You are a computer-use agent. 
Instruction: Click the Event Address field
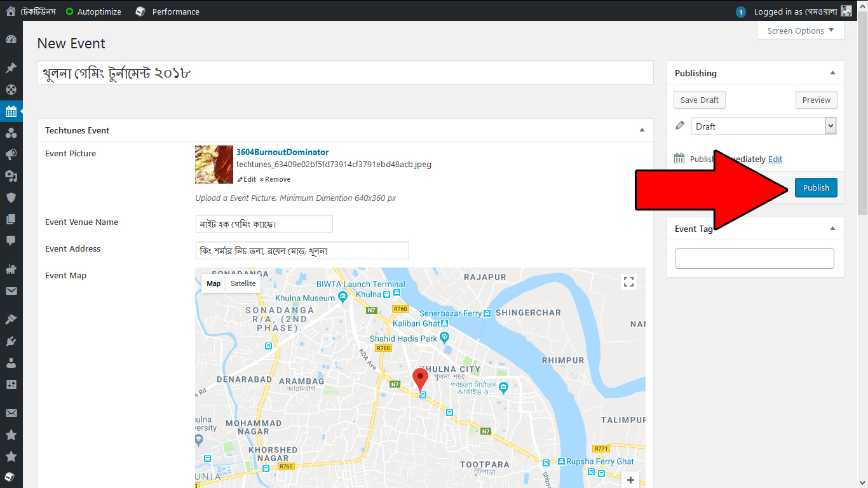[x=302, y=250]
